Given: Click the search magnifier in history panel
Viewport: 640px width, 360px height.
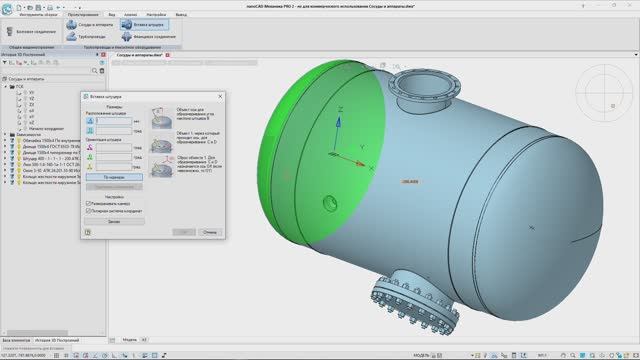Looking at the screenshot, I should [x=95, y=71].
